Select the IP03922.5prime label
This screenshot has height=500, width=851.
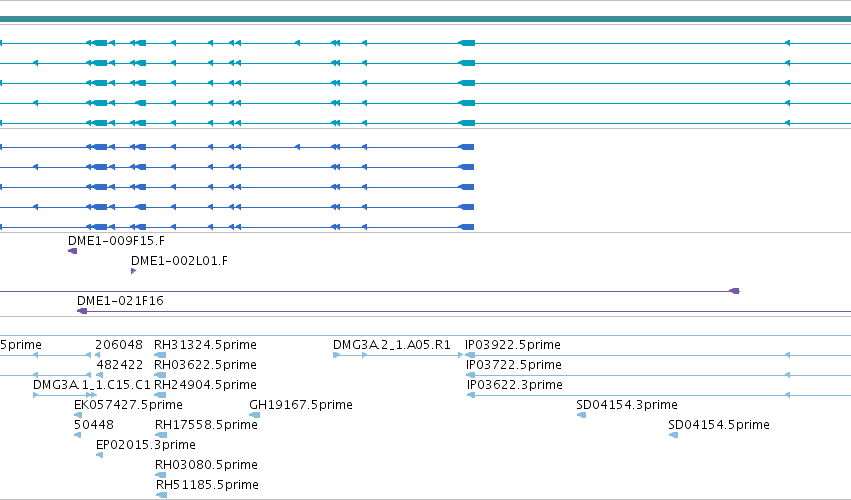pyautogui.click(x=512, y=345)
